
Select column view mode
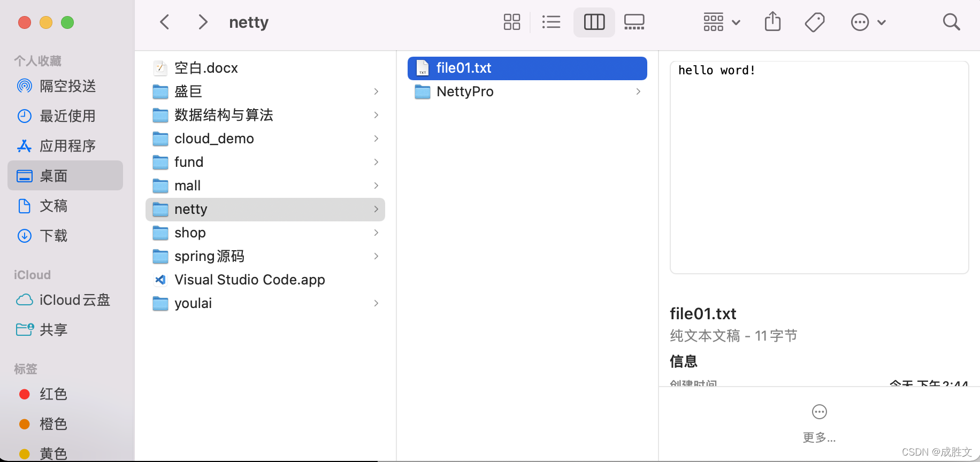(x=594, y=22)
